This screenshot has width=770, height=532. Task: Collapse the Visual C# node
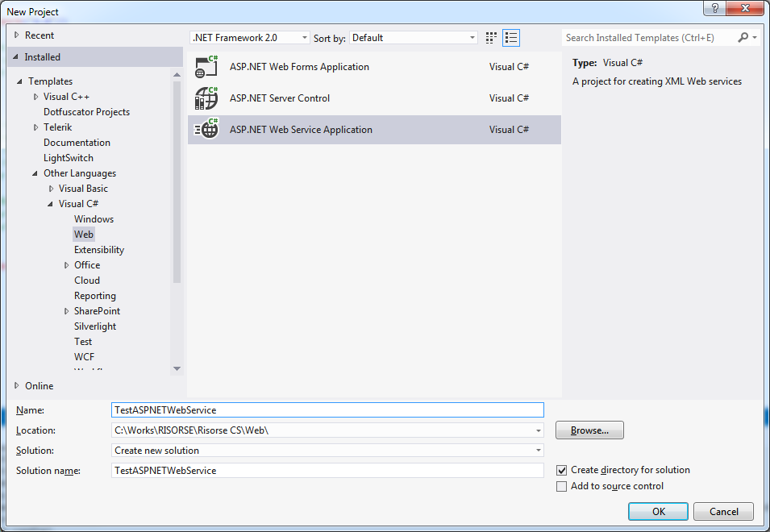pos(50,204)
